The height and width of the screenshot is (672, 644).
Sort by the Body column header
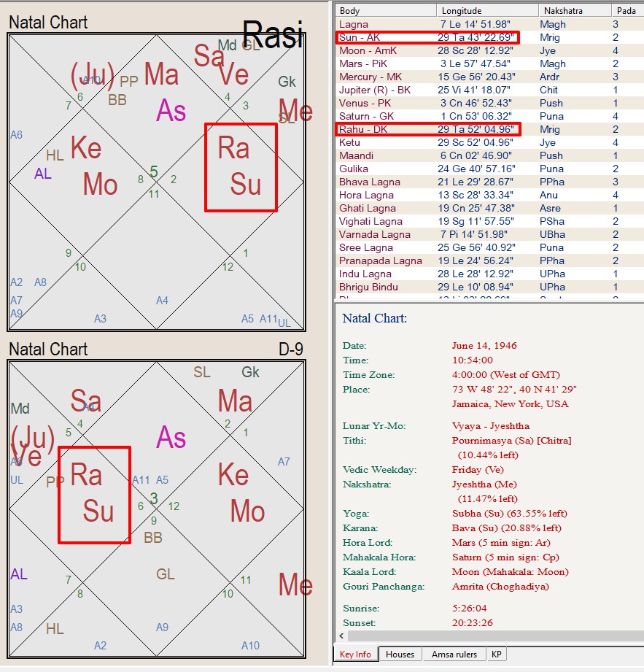click(386, 10)
